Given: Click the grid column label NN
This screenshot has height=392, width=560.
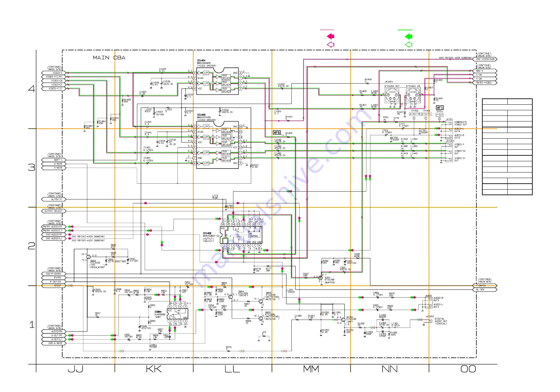Looking at the screenshot, I should coord(389,369).
